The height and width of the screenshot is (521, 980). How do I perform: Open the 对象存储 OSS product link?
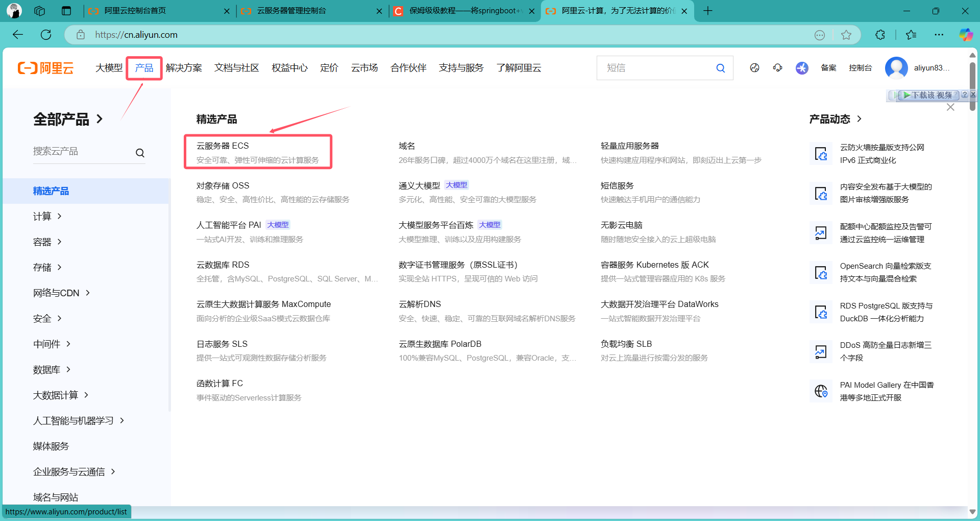pos(223,185)
